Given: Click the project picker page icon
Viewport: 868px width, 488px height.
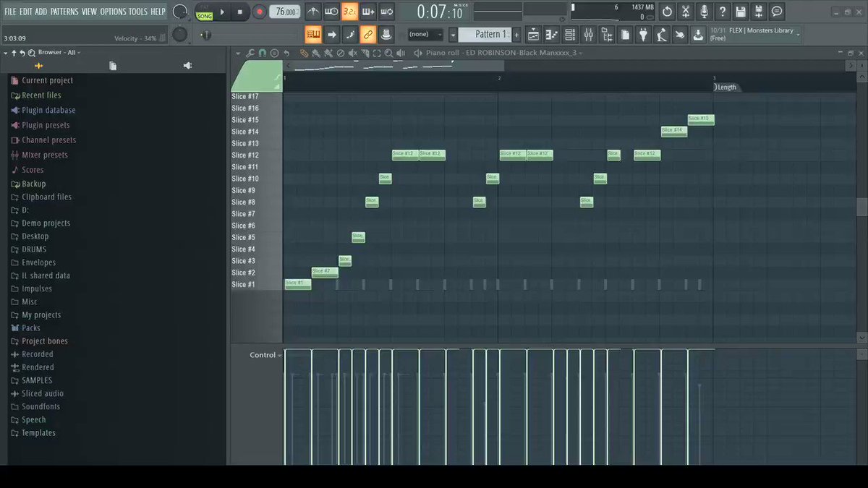Looking at the screenshot, I should [625, 34].
